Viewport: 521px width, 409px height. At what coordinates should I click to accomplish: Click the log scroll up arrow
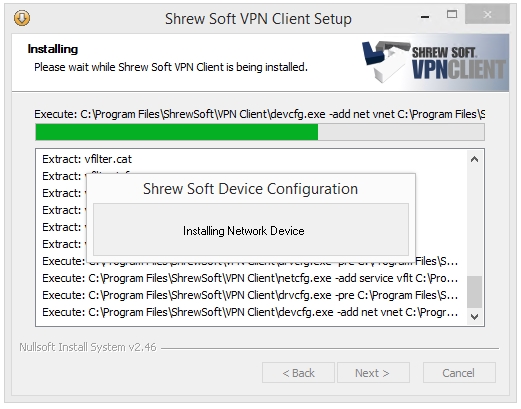click(474, 159)
